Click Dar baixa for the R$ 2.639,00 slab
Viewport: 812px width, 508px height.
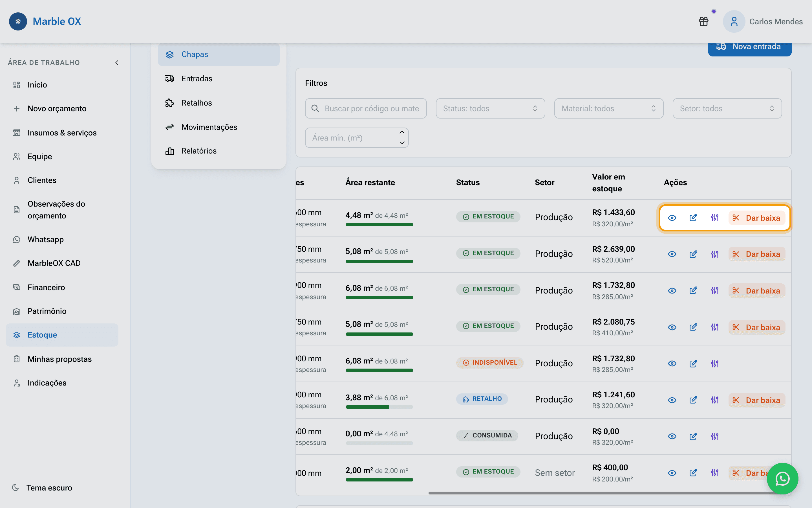click(x=757, y=254)
